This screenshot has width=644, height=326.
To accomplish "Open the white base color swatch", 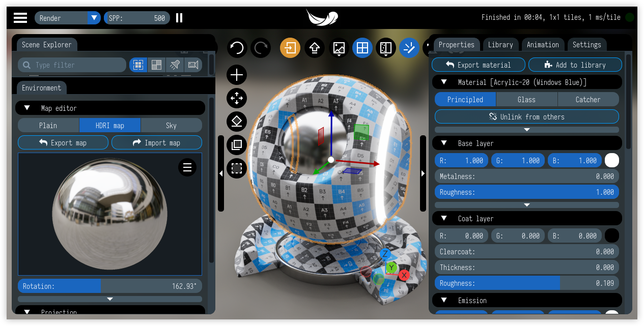I will point(612,160).
